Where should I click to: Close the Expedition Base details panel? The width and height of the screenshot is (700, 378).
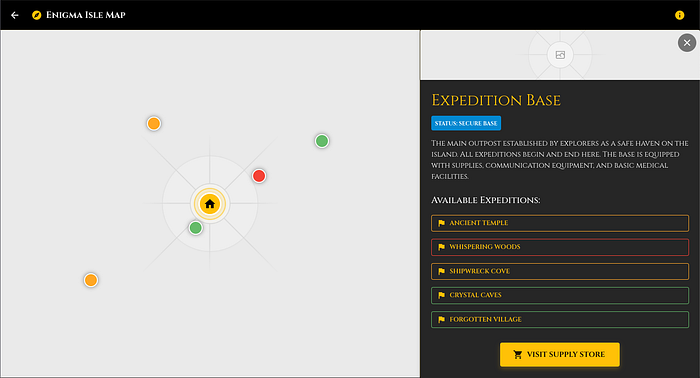coord(687,43)
